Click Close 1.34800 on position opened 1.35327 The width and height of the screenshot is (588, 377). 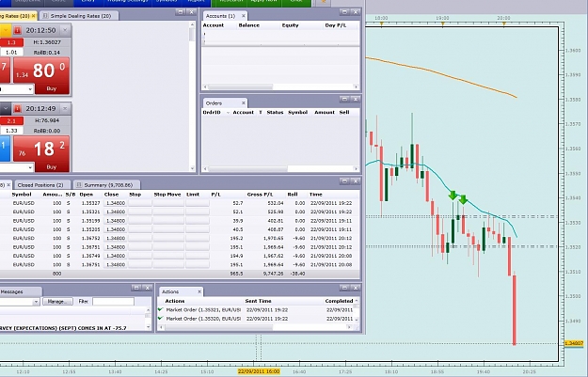point(115,203)
